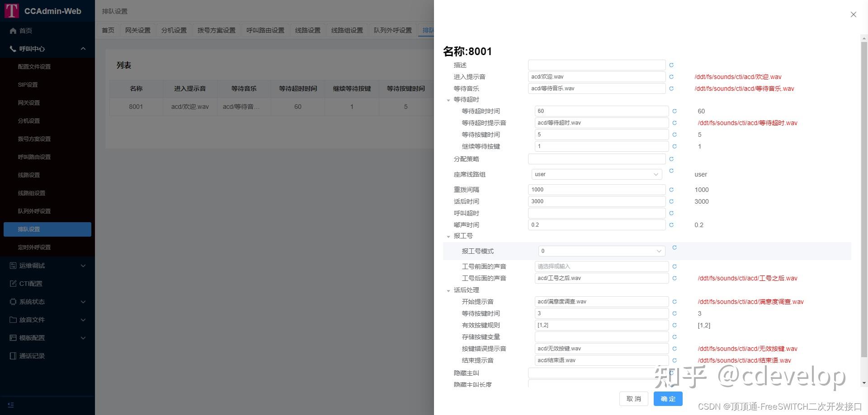868x415 pixels.
Task: Select the 系统状态 chip icon
Action: [x=13, y=302]
